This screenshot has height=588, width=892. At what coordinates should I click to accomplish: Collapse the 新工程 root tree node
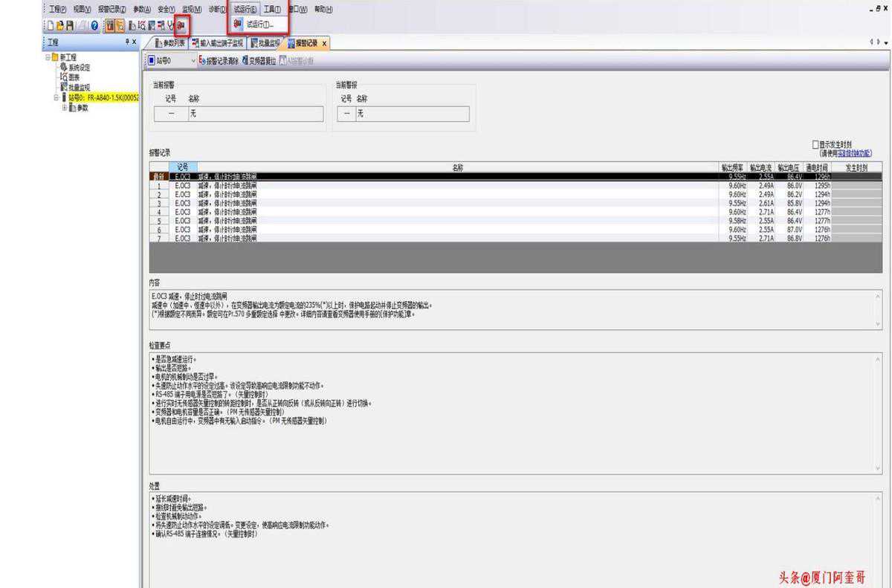point(48,57)
